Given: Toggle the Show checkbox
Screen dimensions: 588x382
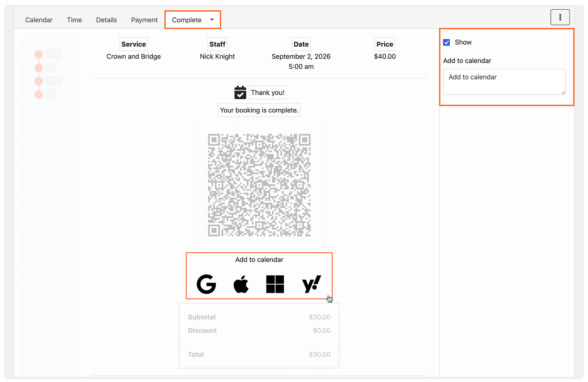Looking at the screenshot, I should (x=446, y=42).
